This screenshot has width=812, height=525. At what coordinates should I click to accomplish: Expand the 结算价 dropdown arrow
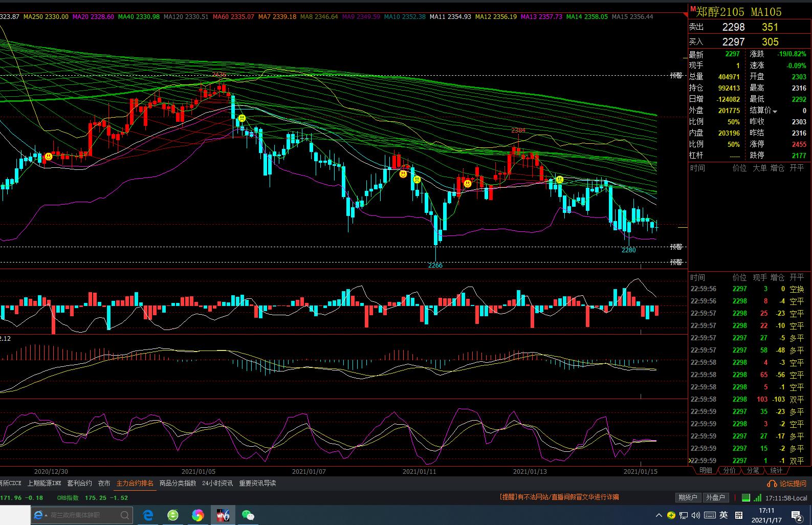click(775, 111)
